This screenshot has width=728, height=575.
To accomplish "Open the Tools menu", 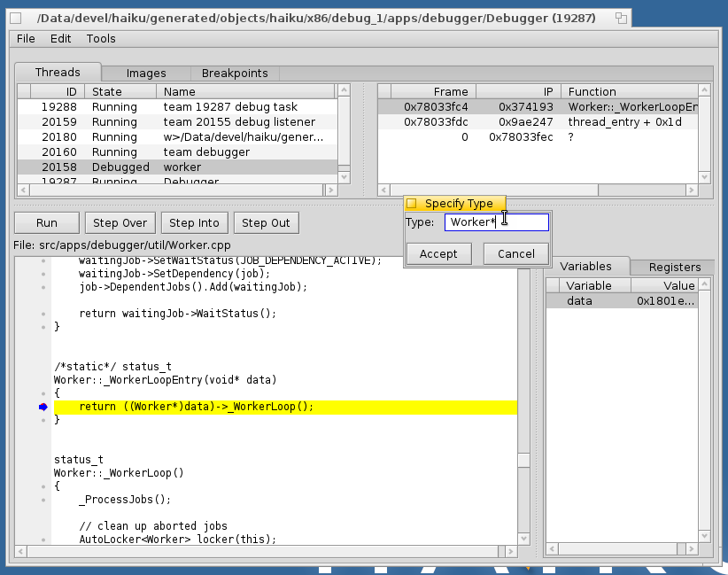I will pos(101,39).
